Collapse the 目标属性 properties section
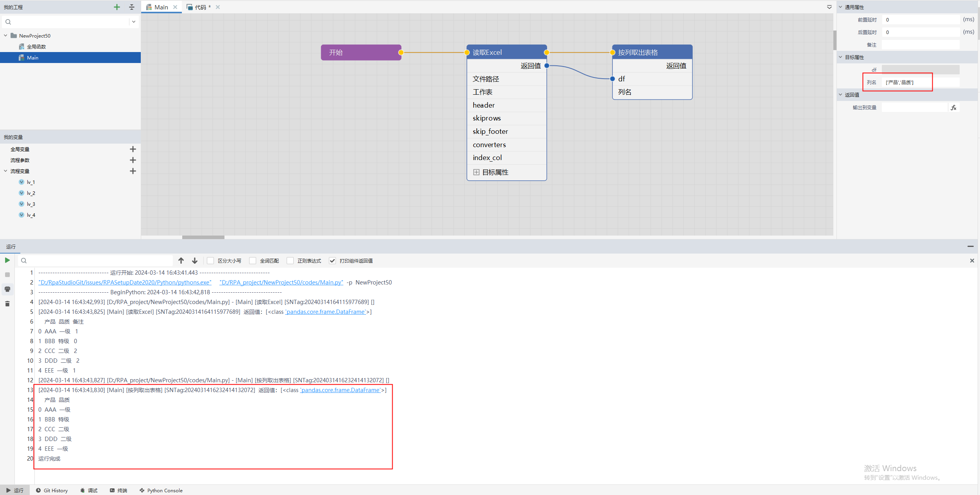This screenshot has height=495, width=980. point(840,57)
